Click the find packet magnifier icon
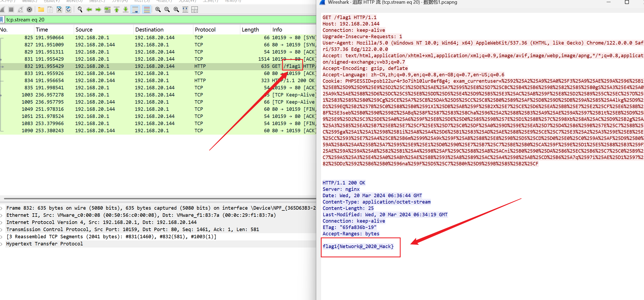Viewport: 644px width, 300px height. coord(80,10)
